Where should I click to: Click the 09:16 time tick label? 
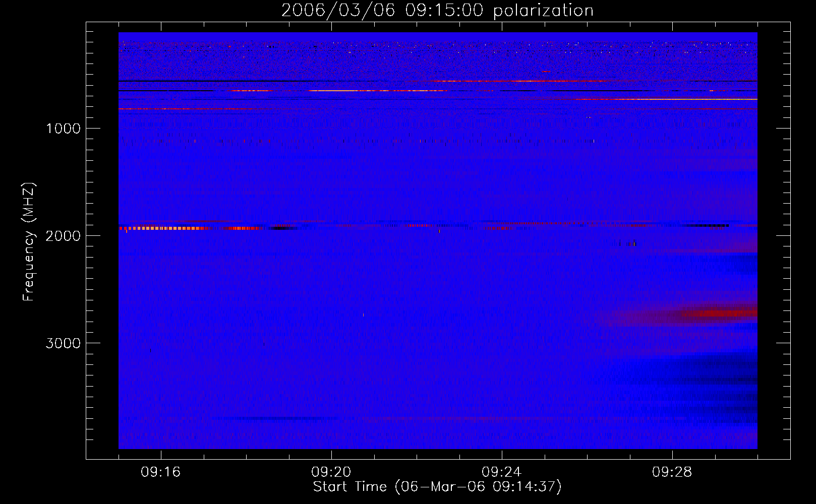[x=161, y=472]
